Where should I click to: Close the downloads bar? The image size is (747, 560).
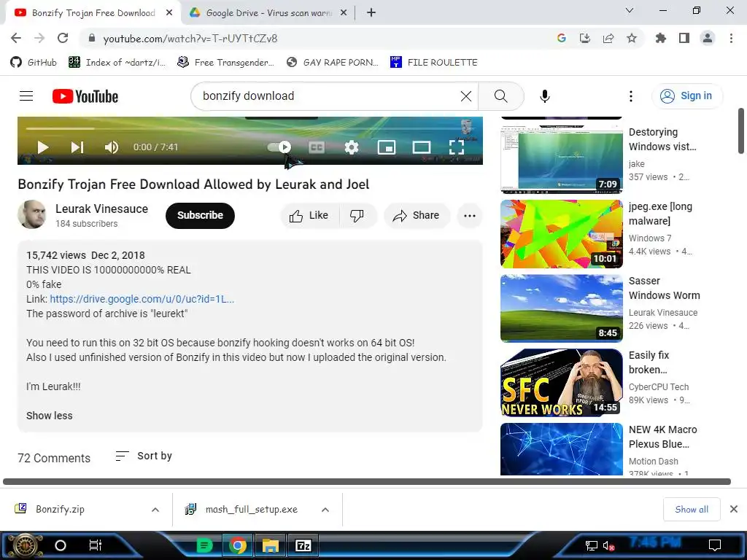point(734,509)
